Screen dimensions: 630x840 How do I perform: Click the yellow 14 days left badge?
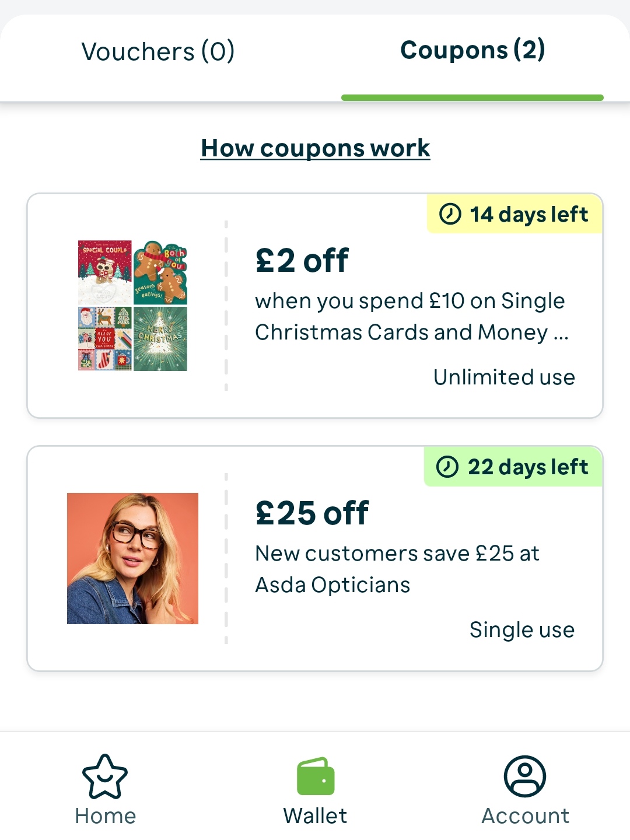[513, 215]
